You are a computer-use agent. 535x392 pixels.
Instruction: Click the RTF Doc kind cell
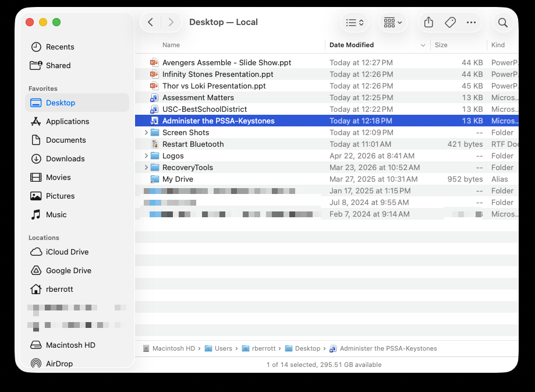point(505,144)
